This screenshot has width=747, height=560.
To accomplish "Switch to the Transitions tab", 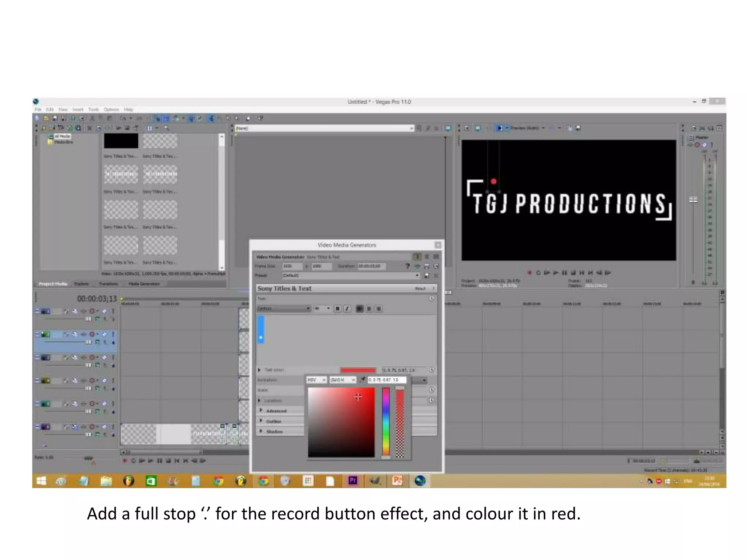I will coord(108,284).
